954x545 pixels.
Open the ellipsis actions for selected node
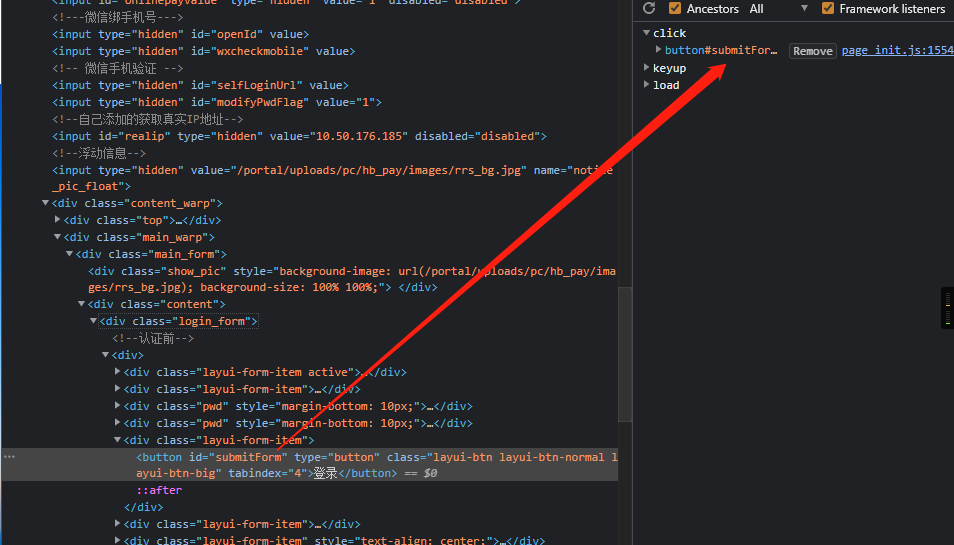tap(9, 457)
